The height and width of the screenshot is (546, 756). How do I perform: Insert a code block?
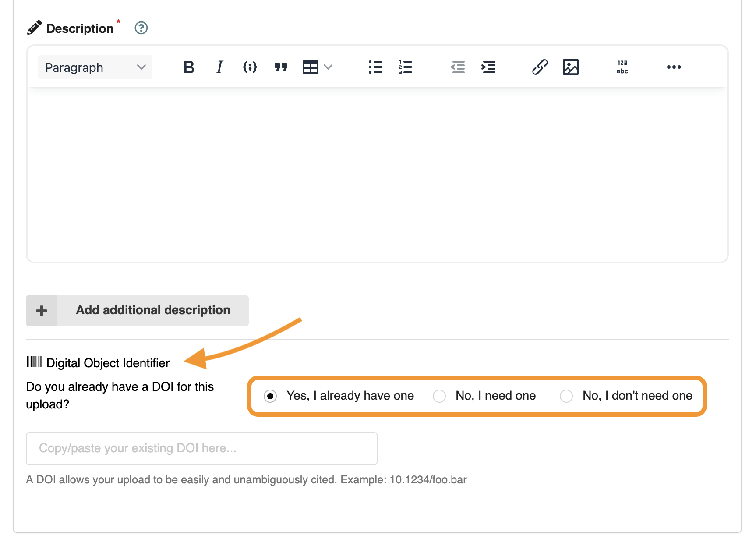[250, 67]
